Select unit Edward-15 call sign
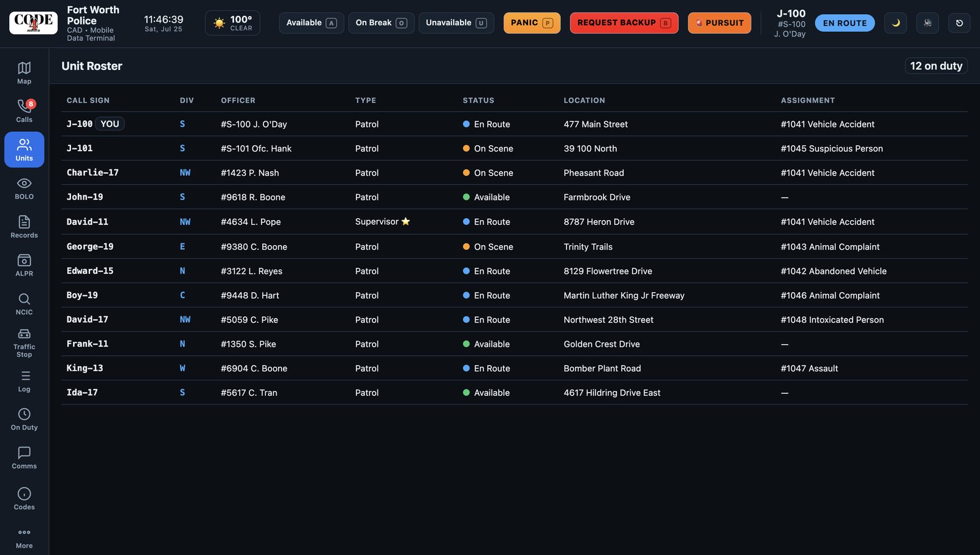The width and height of the screenshot is (980, 555). click(90, 271)
